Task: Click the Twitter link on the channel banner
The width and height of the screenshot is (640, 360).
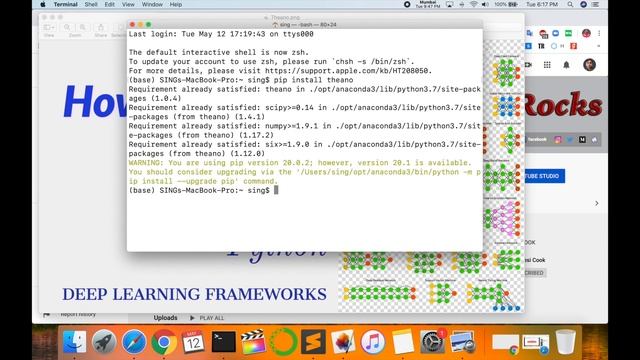Action: [570, 140]
